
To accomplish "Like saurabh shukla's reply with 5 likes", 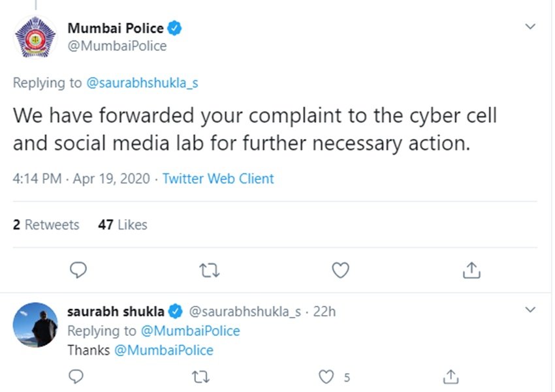I will click(326, 376).
